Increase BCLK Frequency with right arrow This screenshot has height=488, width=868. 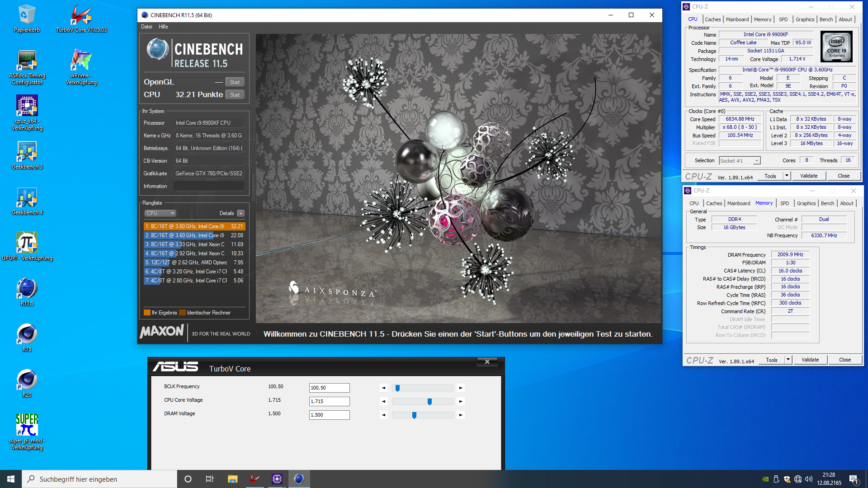point(461,388)
